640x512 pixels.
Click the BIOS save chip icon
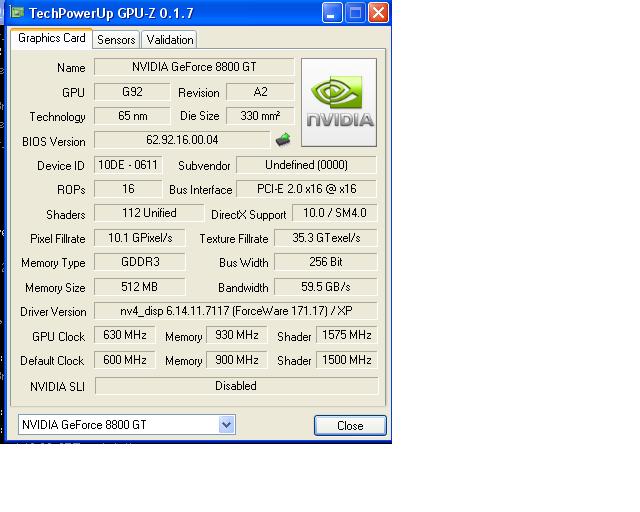283,140
